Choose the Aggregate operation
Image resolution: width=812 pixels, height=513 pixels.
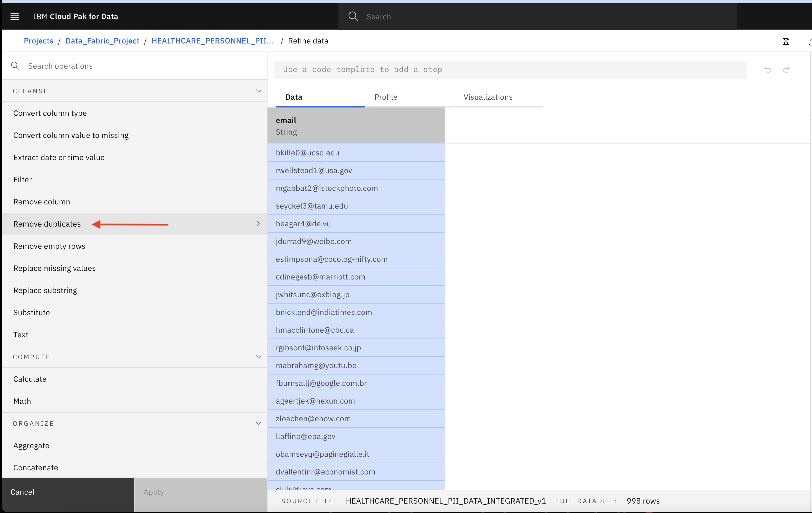[x=134, y=445]
